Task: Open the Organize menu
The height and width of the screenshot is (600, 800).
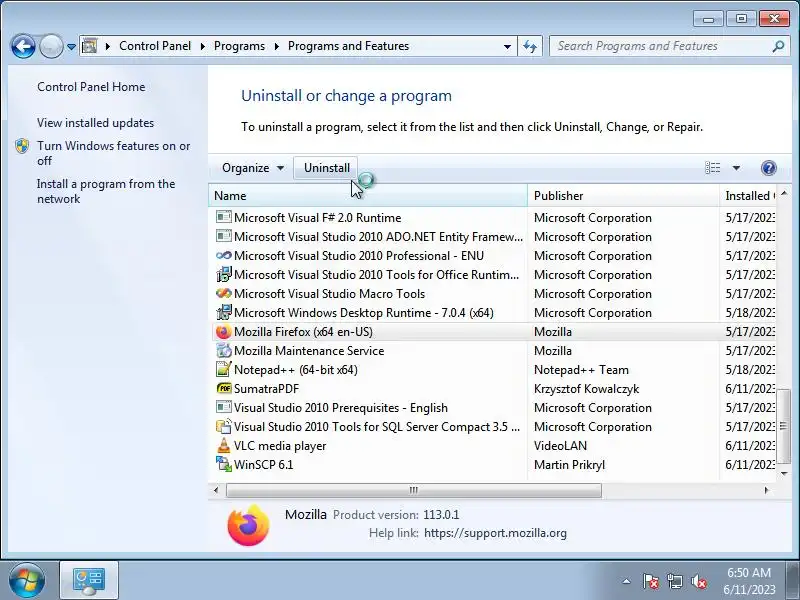Action: pyautogui.click(x=253, y=168)
